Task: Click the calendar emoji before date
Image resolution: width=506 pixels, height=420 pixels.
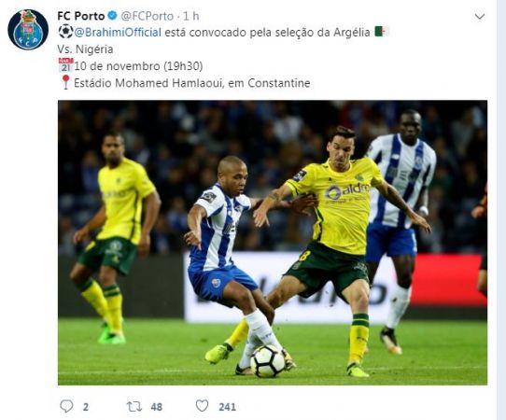Action: point(66,65)
